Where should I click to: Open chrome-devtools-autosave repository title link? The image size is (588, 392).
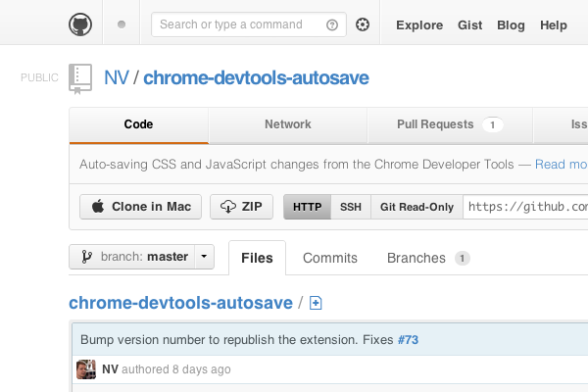(x=256, y=78)
